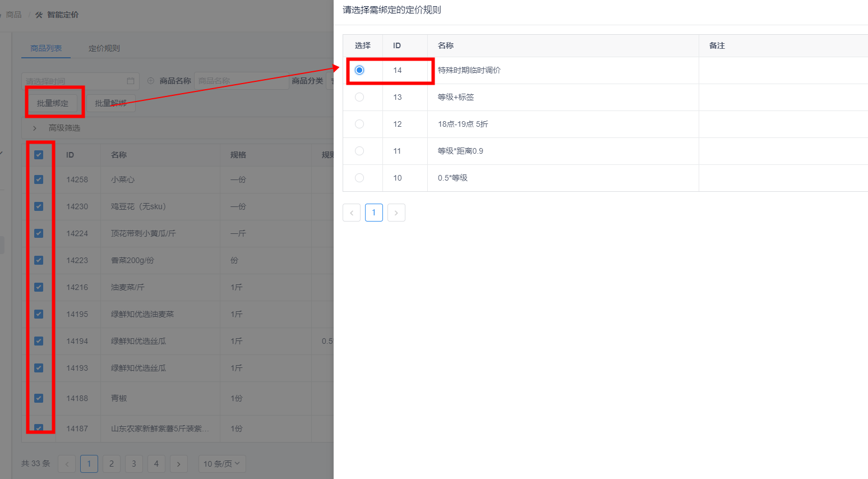Uncheck product 14258 小菜心 checkbox
Image resolution: width=868 pixels, height=479 pixels.
click(x=39, y=179)
